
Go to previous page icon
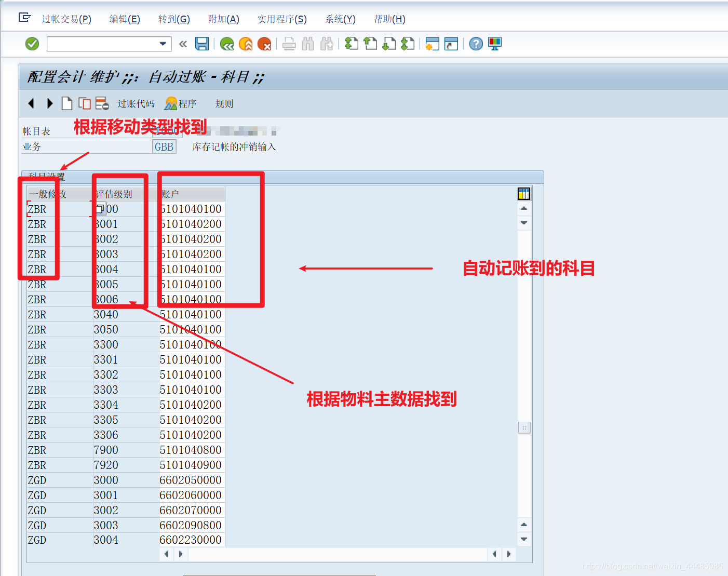pos(370,44)
